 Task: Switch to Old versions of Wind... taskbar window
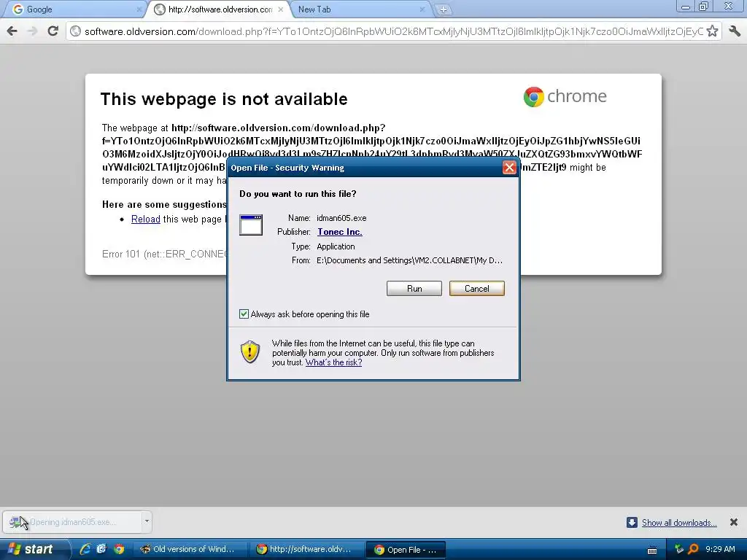(x=190, y=550)
